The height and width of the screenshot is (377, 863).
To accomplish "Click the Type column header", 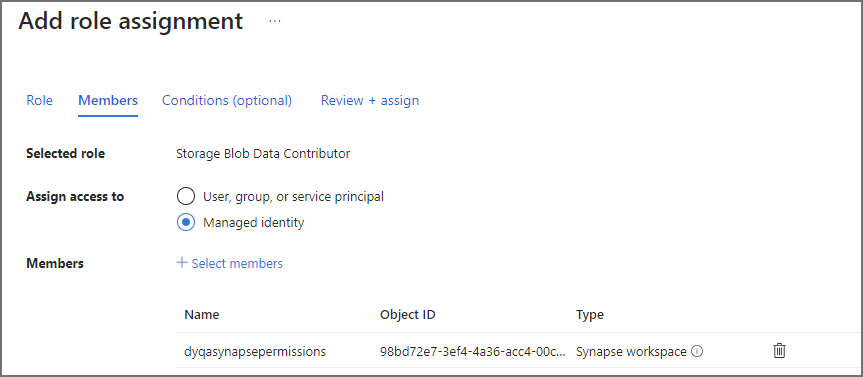I will coord(589,315).
